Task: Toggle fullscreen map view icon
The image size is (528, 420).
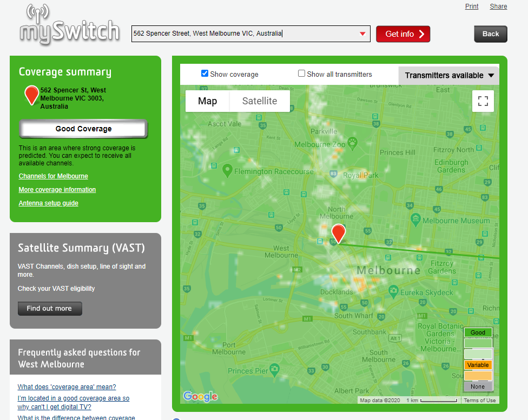Action: pos(483,101)
